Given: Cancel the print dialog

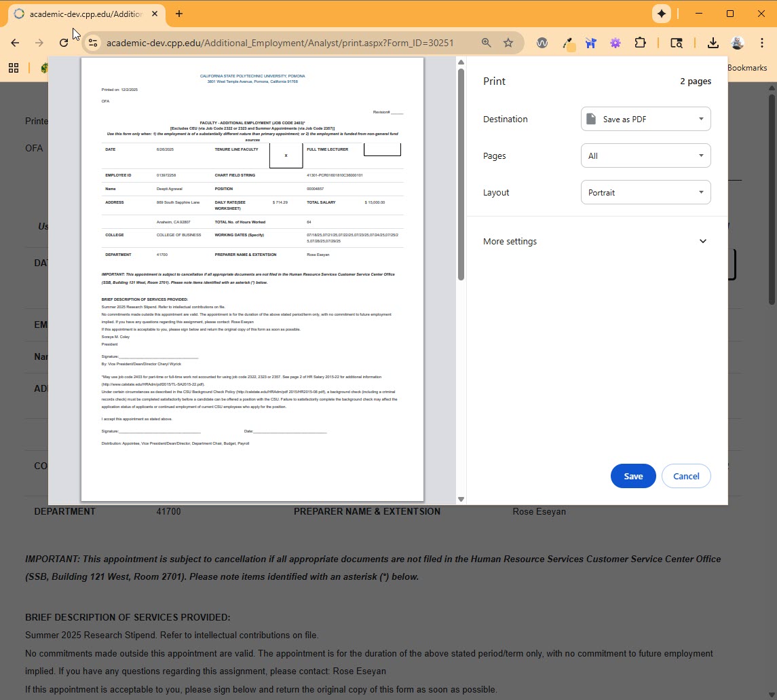Looking at the screenshot, I should pos(686,476).
